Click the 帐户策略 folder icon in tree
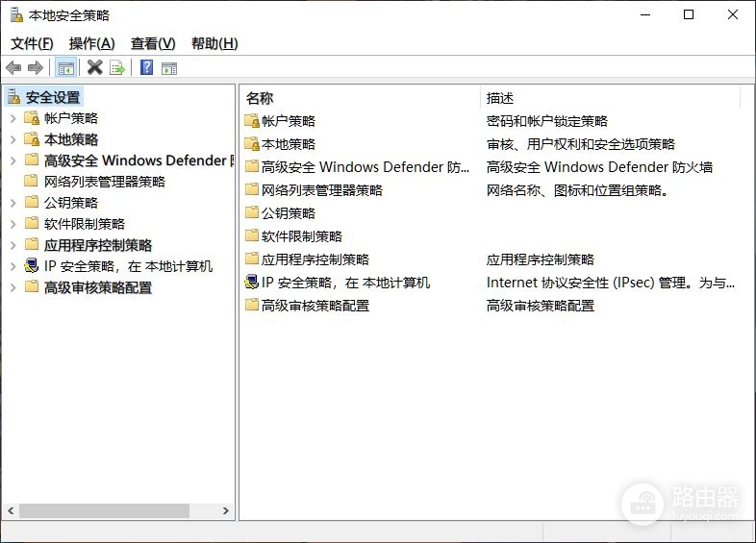 tap(32, 117)
